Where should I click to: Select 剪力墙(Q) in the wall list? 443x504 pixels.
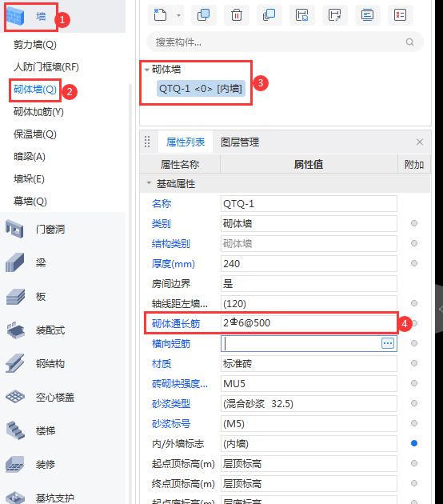point(35,44)
